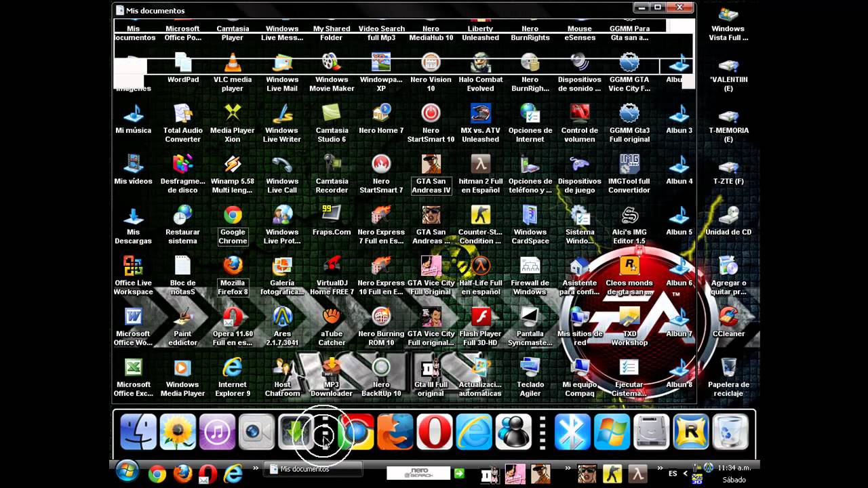Open Mi música folder icon
Screen dimensions: 868x488
[x=133, y=119]
